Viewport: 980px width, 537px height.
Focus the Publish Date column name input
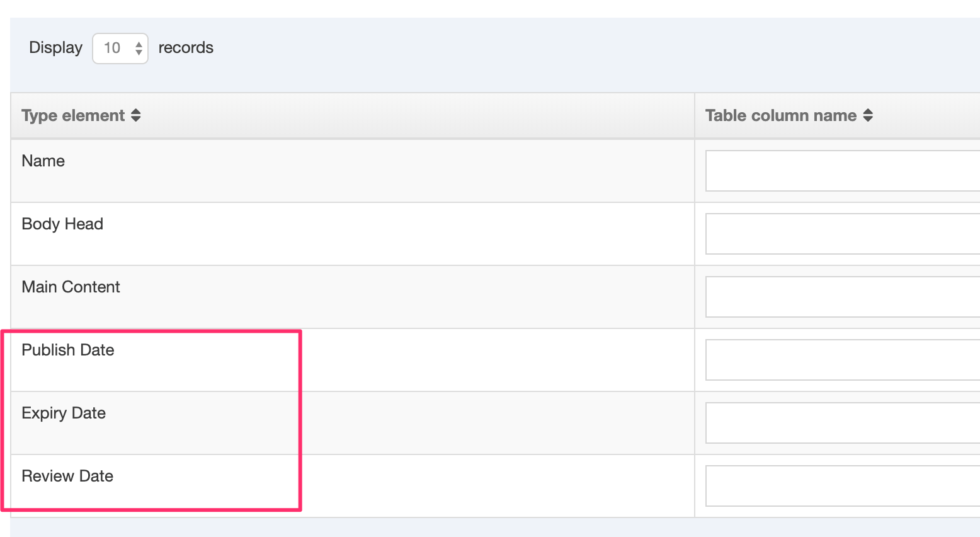[842, 360]
